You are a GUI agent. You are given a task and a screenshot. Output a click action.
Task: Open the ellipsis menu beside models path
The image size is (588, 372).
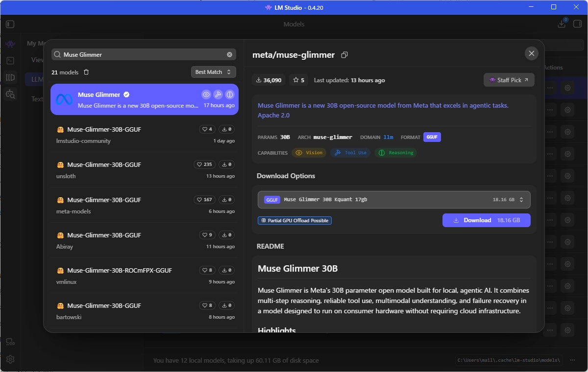pos(572,360)
